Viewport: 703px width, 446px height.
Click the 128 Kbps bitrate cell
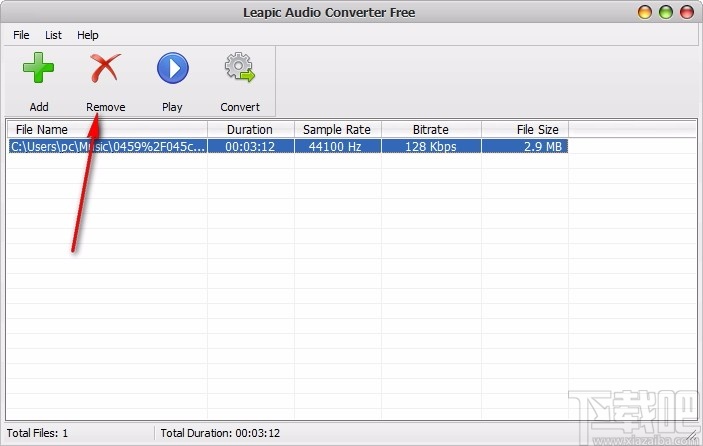(x=431, y=146)
